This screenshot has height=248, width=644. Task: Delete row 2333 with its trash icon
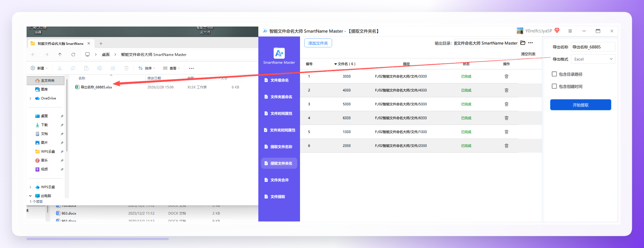[506, 146]
